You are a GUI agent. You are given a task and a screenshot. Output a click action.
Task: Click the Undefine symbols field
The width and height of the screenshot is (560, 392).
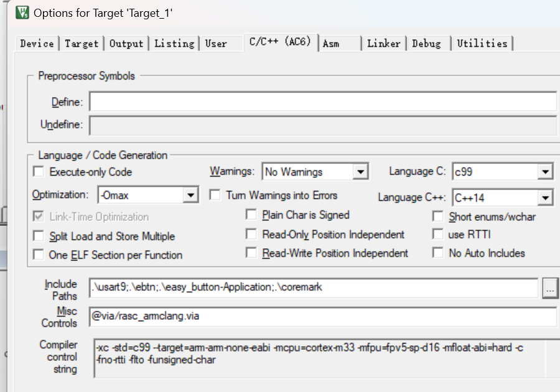click(323, 125)
